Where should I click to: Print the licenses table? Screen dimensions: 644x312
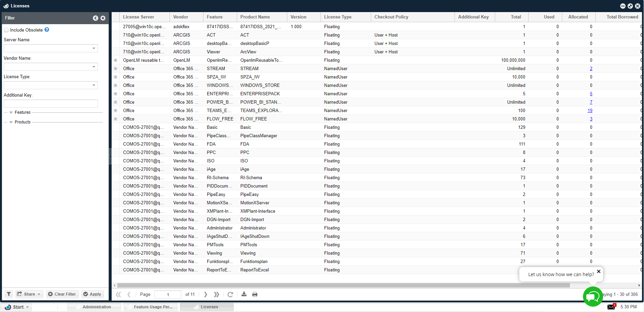point(255,294)
